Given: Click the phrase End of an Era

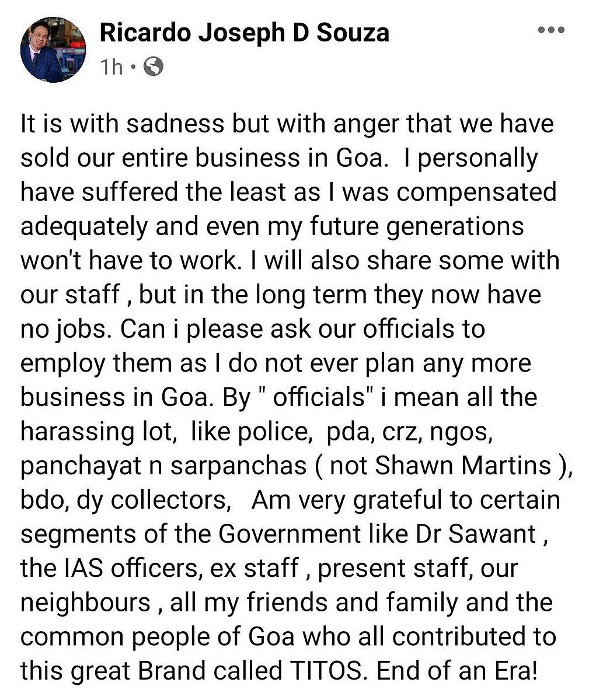Looking at the screenshot, I should 456,671.
